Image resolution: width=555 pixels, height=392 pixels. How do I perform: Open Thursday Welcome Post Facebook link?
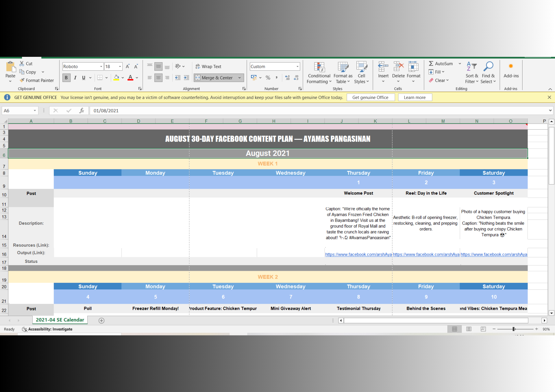click(x=358, y=254)
